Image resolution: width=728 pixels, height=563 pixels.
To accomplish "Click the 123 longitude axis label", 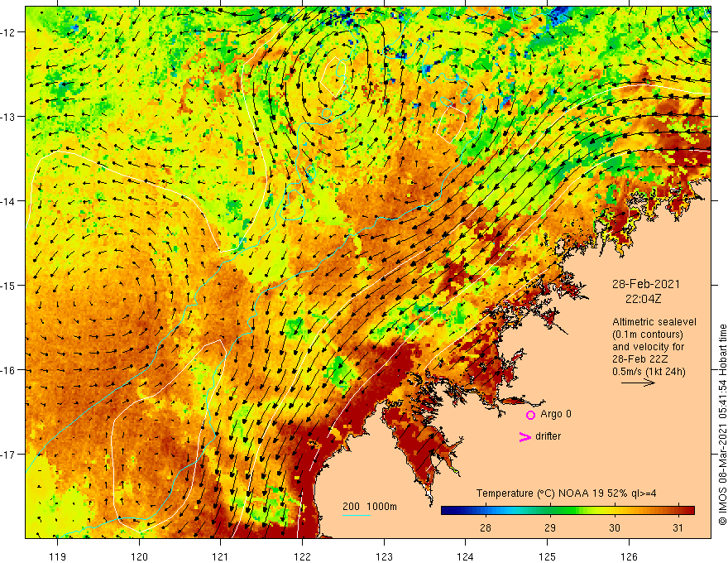I will [384, 556].
